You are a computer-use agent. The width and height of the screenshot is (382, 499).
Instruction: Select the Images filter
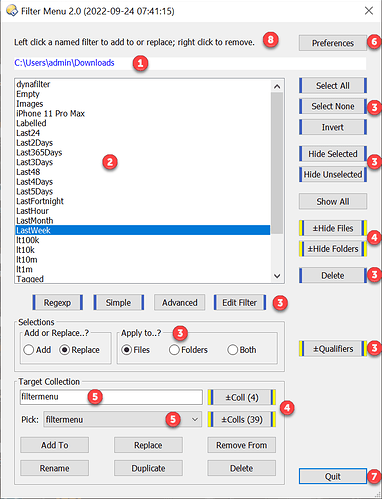[x=143, y=104]
